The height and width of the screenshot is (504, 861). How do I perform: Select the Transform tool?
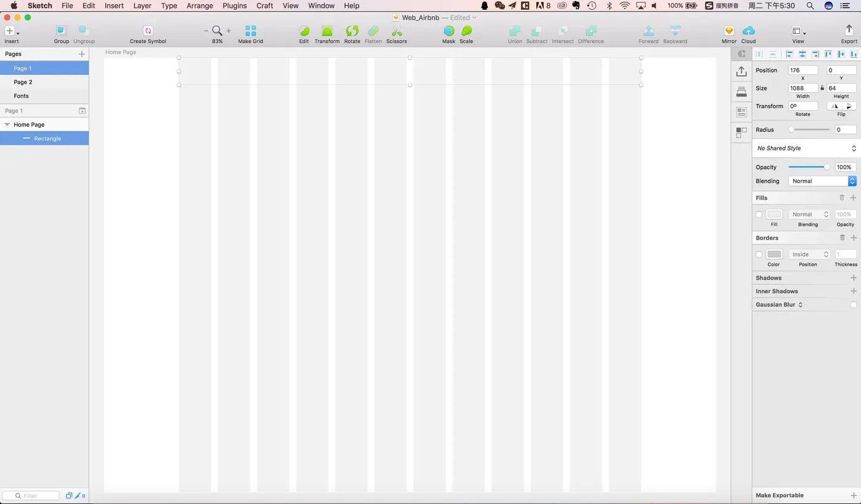(x=327, y=31)
